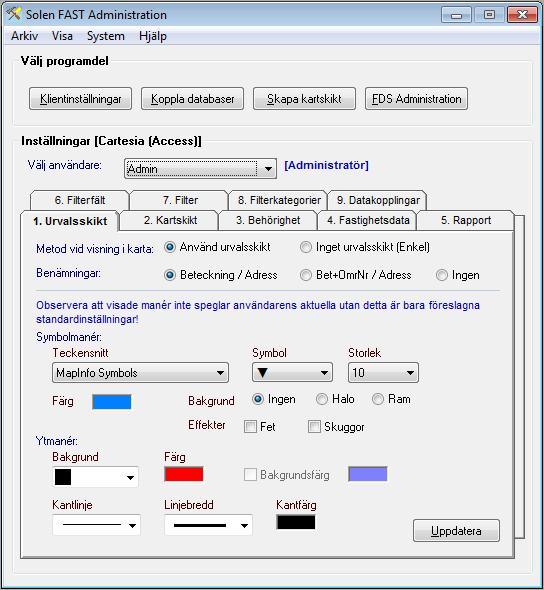Maximize the Solen FAST Administration window
This screenshot has height=590, width=544.
(x=489, y=15)
